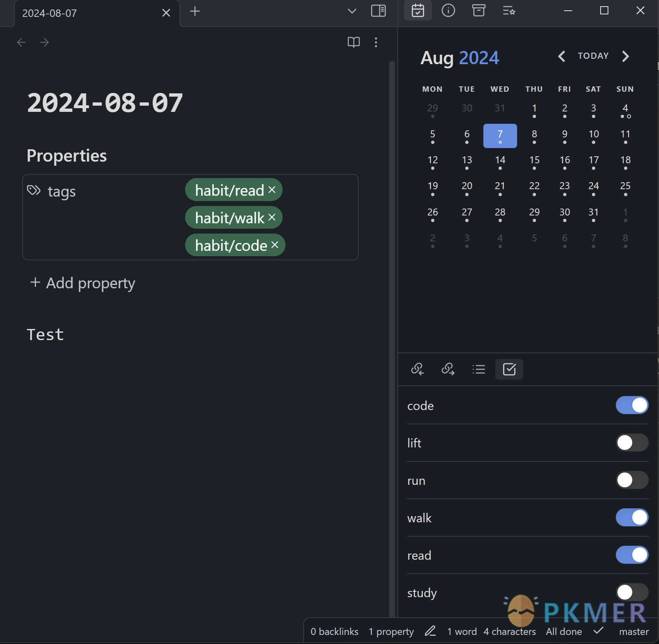Remove the habit/code tag
The image size is (659, 644).
pos(276,244)
